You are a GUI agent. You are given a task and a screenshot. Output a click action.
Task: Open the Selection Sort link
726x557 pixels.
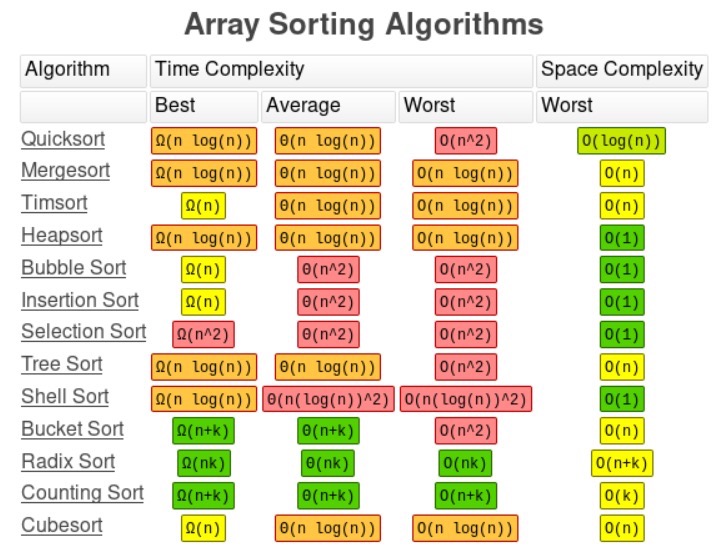click(83, 332)
